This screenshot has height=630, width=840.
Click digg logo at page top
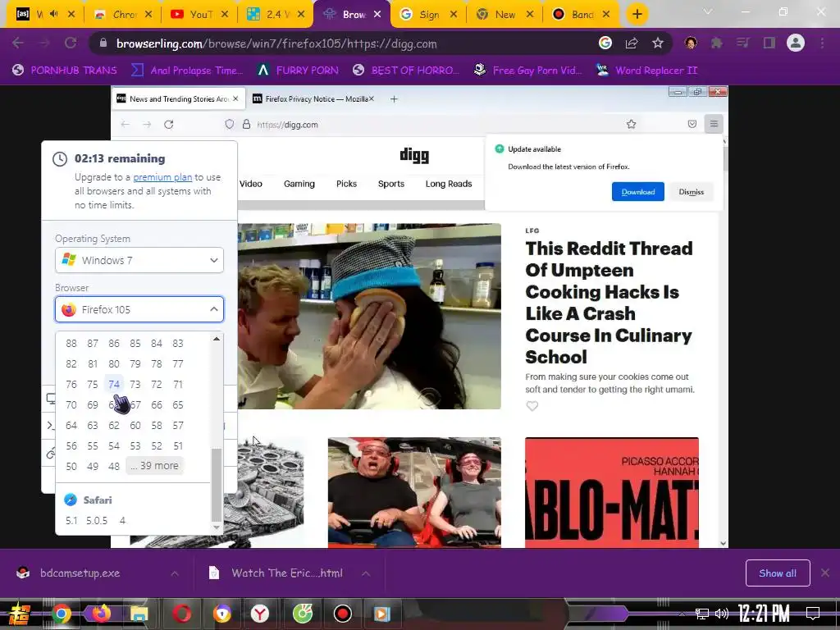414,156
